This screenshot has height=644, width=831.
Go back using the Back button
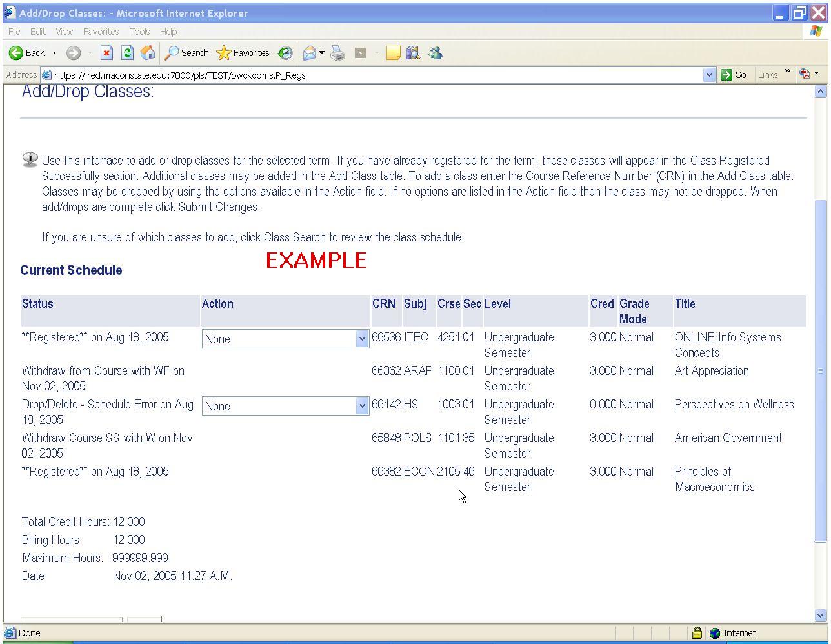click(27, 53)
